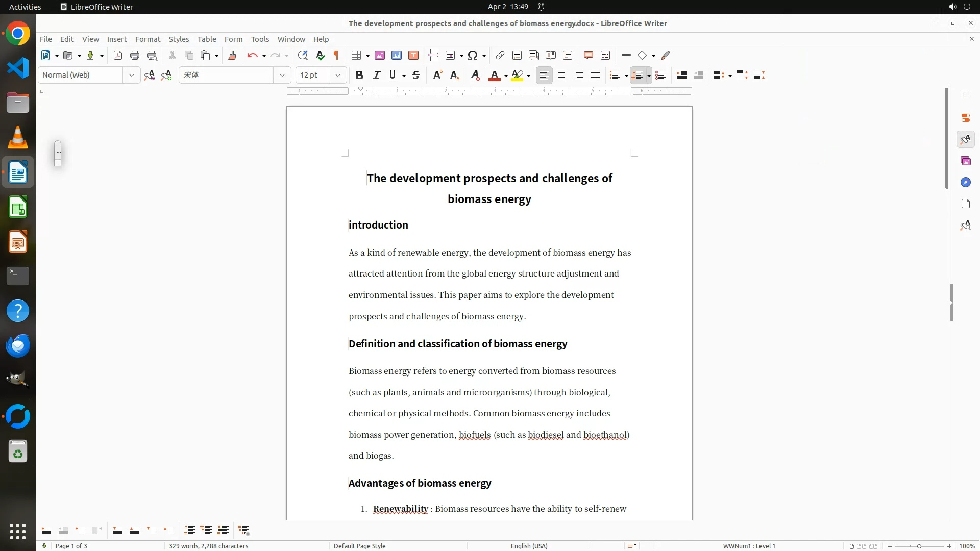Click the Clone Formatting paintbrush icon
This screenshot has width=980, height=551.
(x=232, y=55)
